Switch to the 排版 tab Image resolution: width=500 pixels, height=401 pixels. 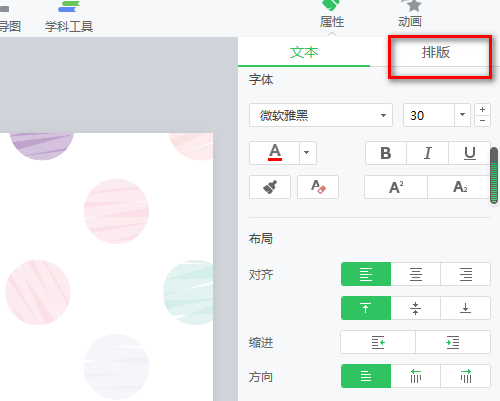pos(436,52)
